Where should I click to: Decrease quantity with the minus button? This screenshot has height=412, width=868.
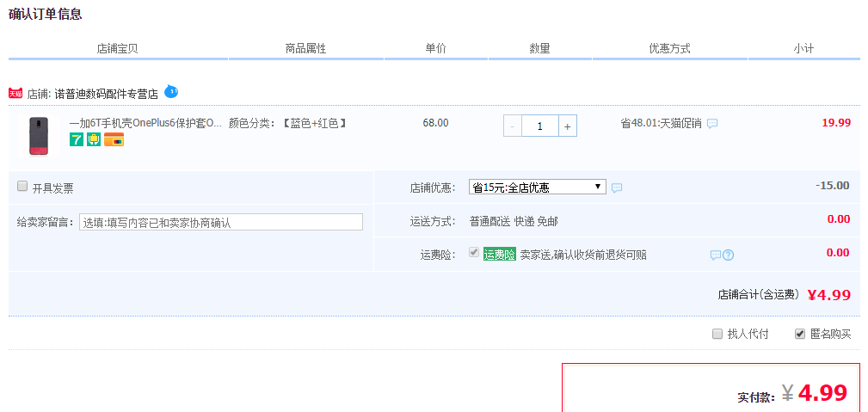[x=512, y=126]
